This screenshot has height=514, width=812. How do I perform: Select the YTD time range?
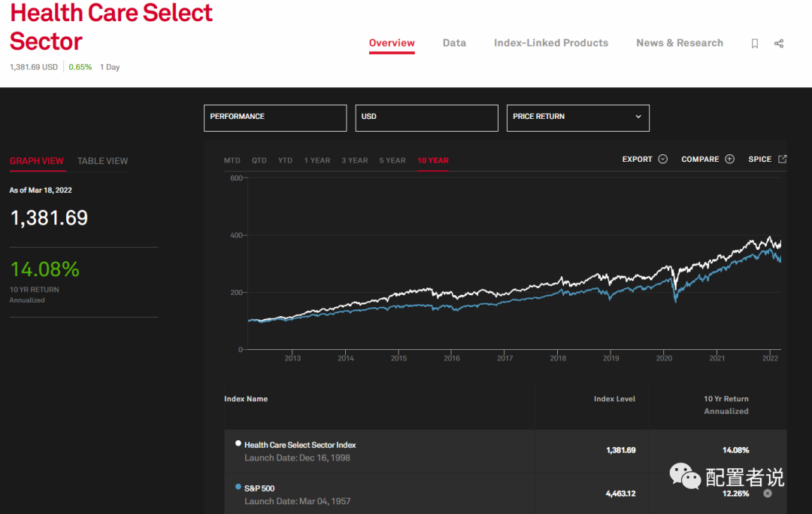click(286, 160)
